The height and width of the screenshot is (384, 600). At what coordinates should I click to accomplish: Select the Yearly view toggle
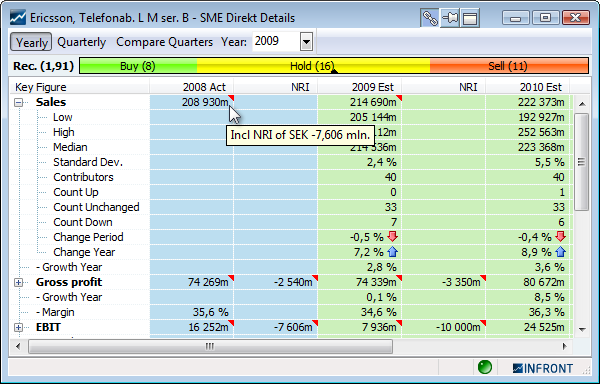31,42
